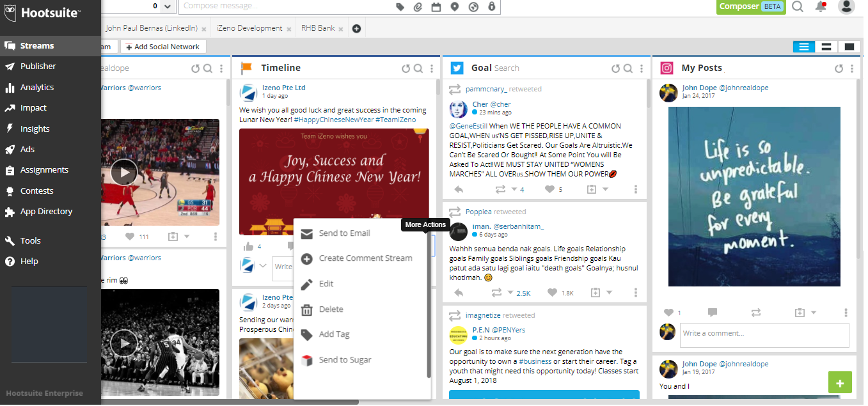The width and height of the screenshot is (868, 406).
Task: Click Add Social Network button
Action: [163, 47]
